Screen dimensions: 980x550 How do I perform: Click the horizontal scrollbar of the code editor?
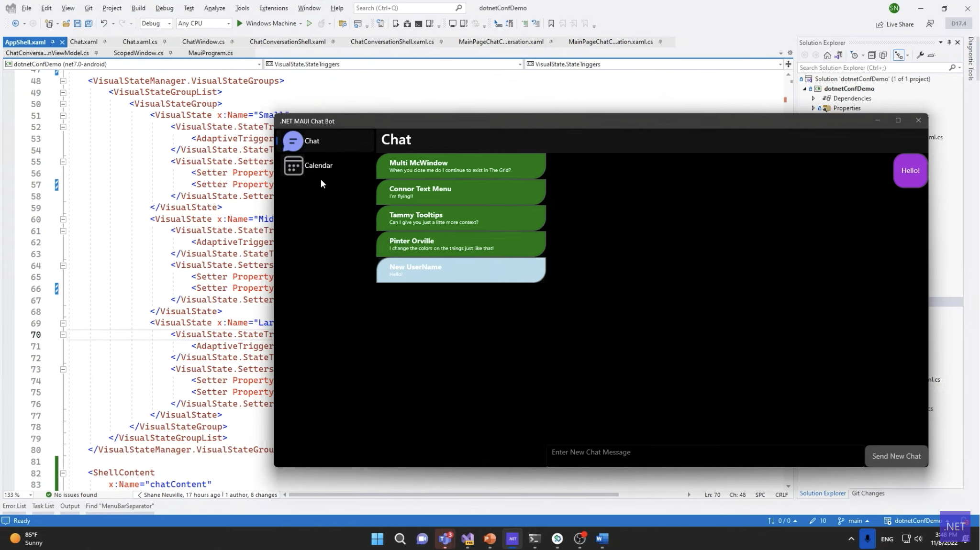[453, 495]
